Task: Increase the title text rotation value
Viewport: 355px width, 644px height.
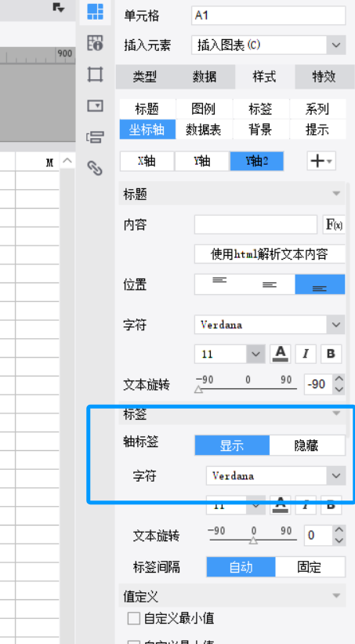Action: 339,379
